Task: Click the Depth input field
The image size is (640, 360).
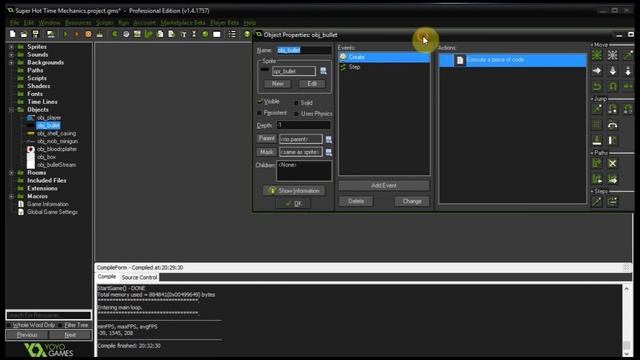Action: (304, 125)
